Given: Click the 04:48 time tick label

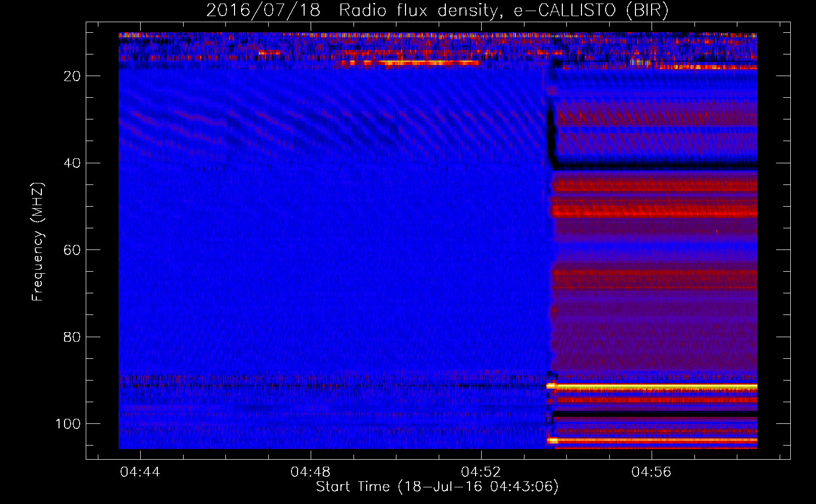Looking at the screenshot, I should [311, 472].
